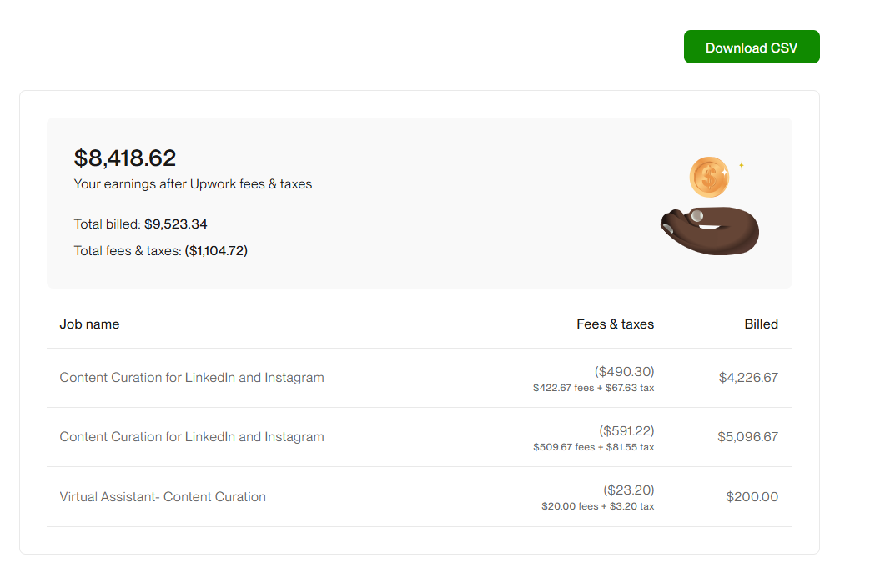Click the ($591.22) fees amount
The image size is (885, 588).
(x=626, y=430)
